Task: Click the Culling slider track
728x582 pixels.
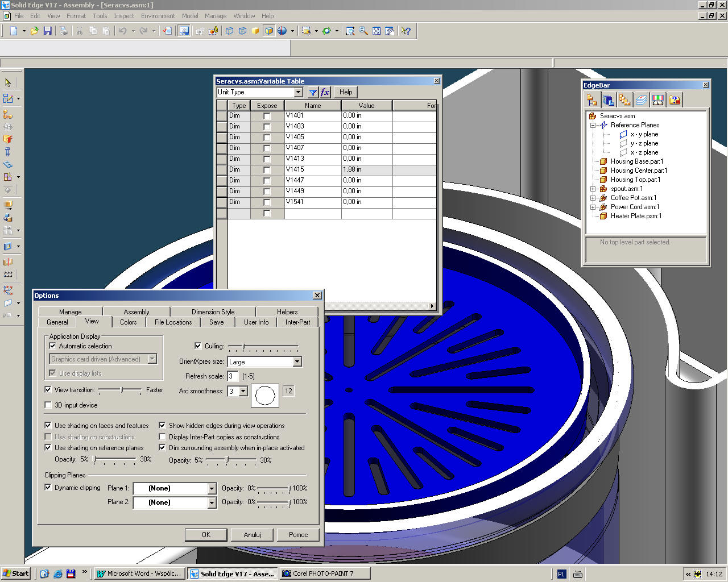Action: coord(263,346)
